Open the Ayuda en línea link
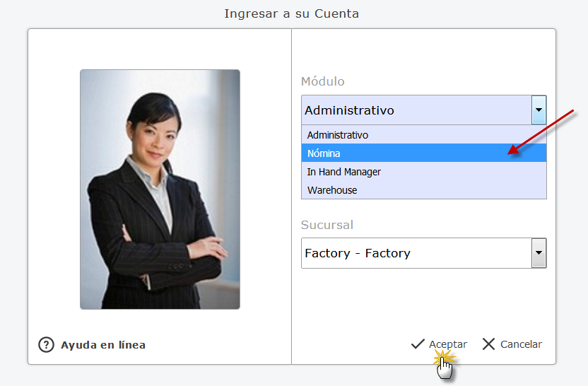Screen dimensions: 588x386 coord(103,345)
